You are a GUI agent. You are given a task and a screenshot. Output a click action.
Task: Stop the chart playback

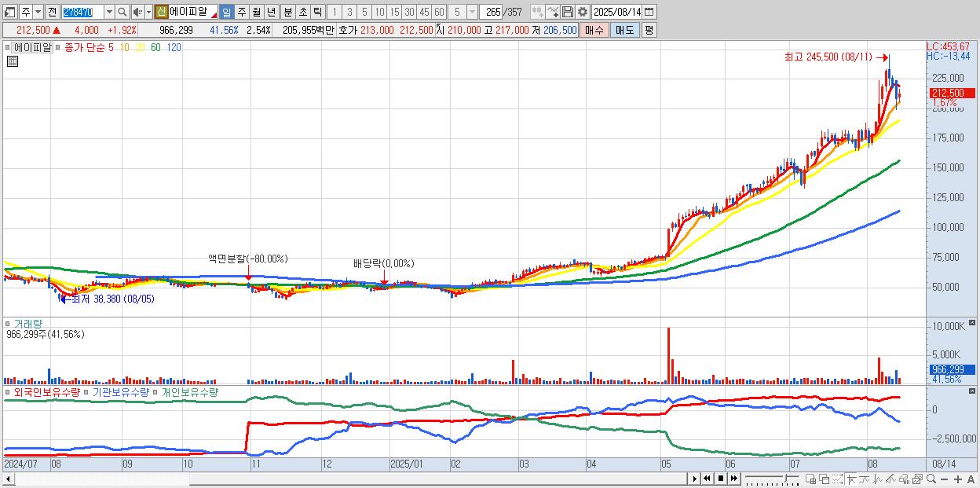coord(720,479)
